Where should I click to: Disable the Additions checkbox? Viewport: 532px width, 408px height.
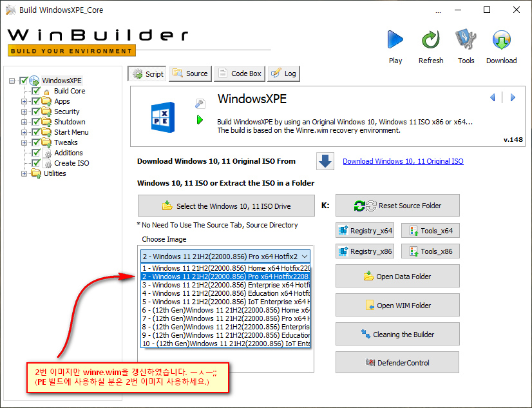pyautogui.click(x=36, y=153)
